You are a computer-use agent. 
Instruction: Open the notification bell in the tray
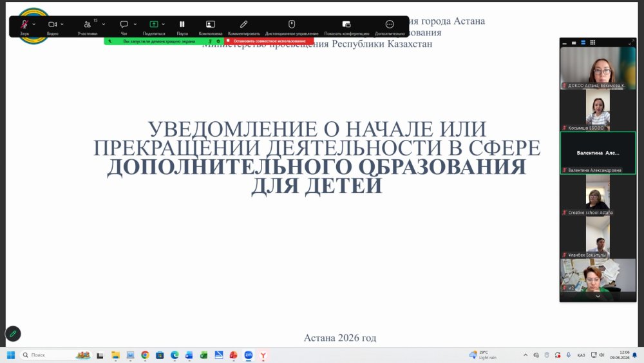pos(635,355)
